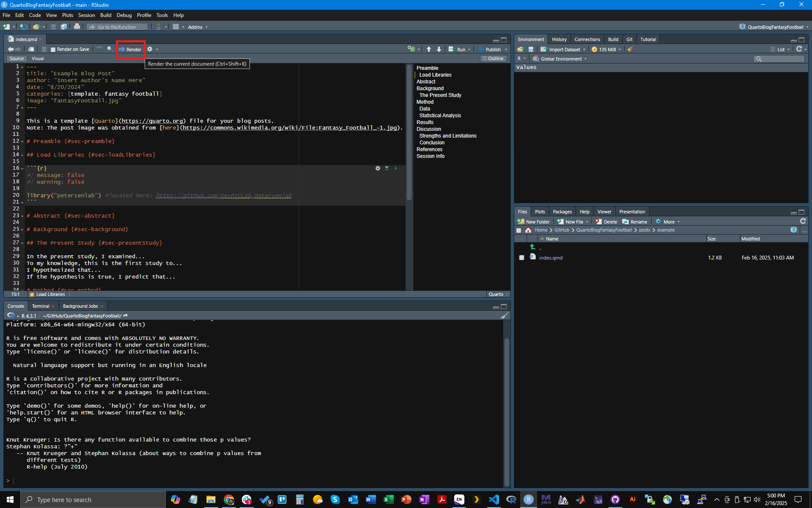Click the New File icon in main toolbar
This screenshot has height=508, width=812.
click(6, 27)
